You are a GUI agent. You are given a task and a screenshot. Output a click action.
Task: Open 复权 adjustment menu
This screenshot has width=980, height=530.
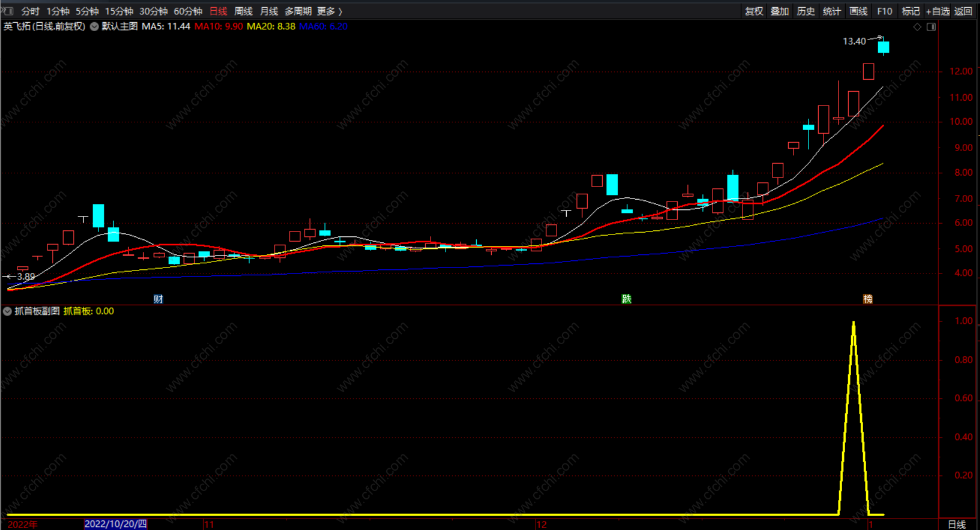[754, 11]
